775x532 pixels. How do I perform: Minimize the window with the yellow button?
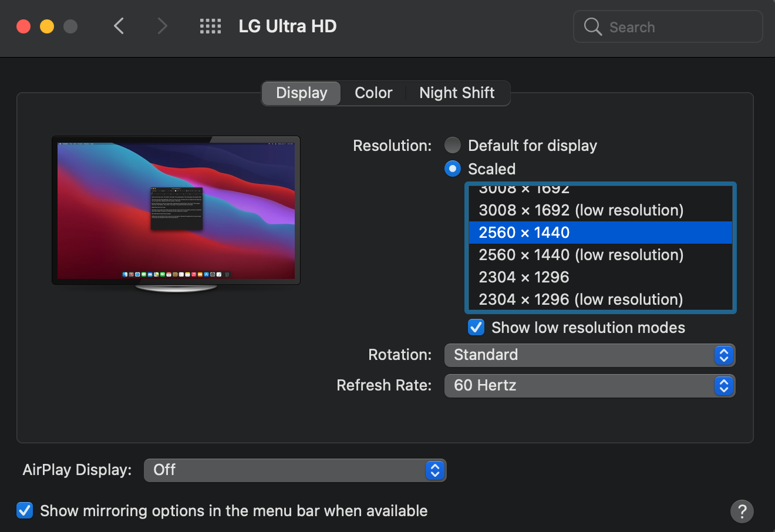tap(47, 26)
